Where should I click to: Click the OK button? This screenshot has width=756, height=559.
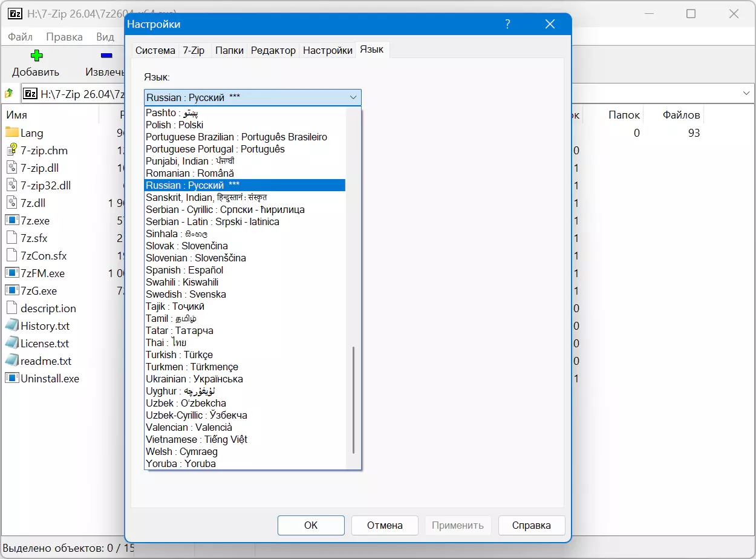(311, 525)
